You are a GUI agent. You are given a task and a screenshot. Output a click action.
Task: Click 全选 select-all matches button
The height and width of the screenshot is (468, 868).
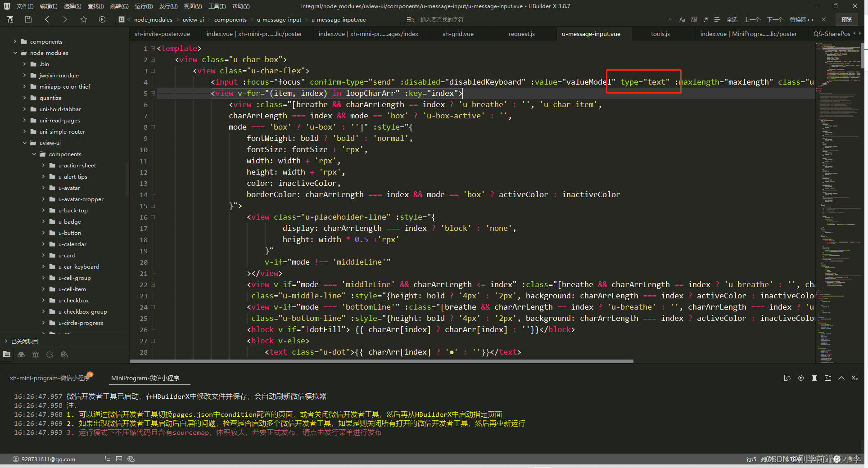point(732,19)
